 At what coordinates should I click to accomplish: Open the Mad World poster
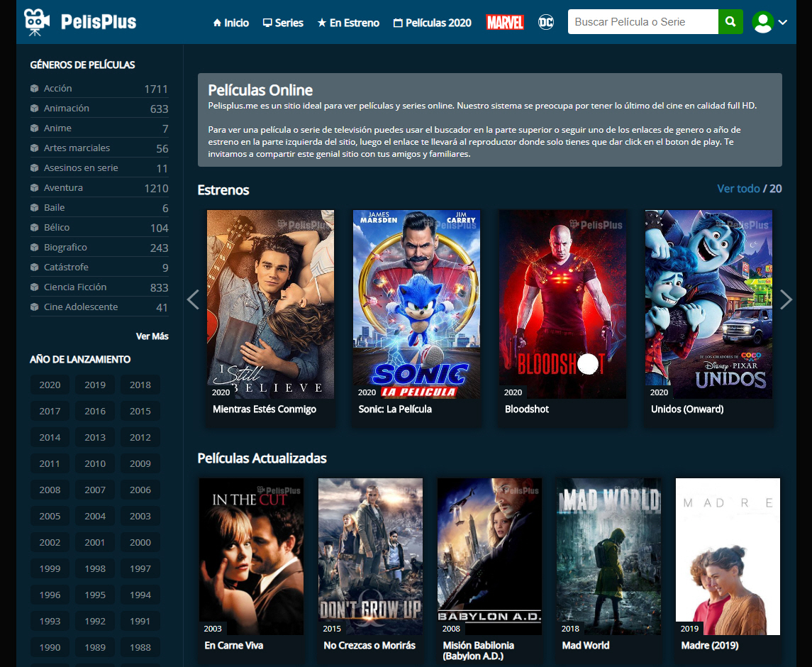pyautogui.click(x=608, y=556)
